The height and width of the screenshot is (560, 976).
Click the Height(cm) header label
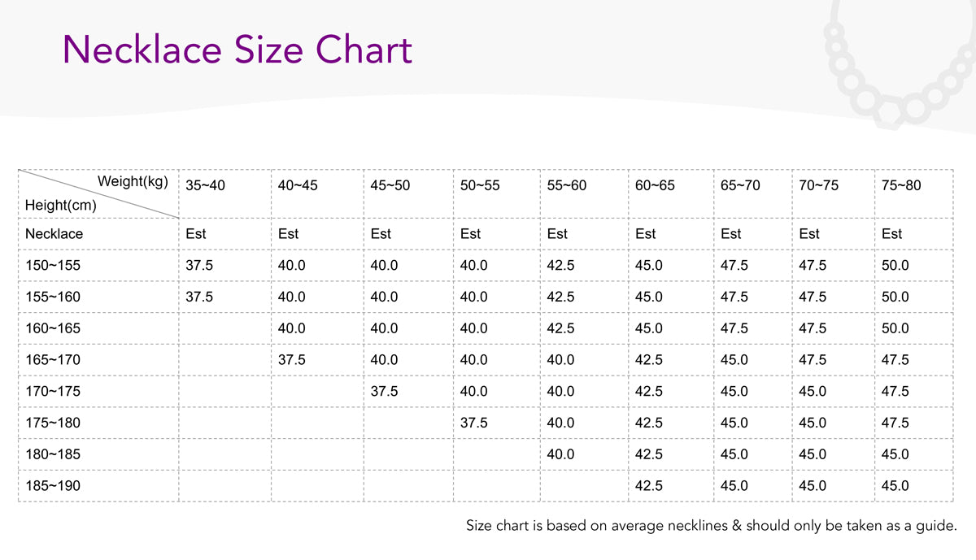[x=61, y=206]
